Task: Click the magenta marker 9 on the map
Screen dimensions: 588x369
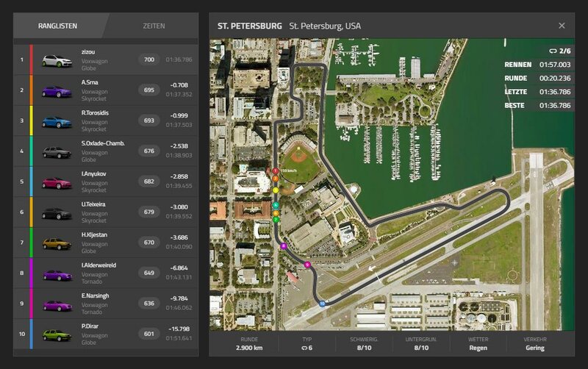Action: coord(307,265)
